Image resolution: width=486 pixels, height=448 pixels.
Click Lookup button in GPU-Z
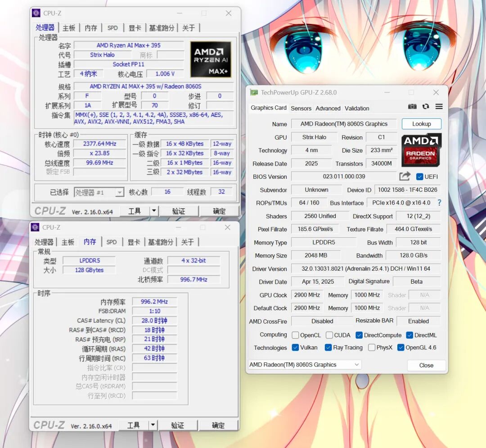(x=422, y=124)
